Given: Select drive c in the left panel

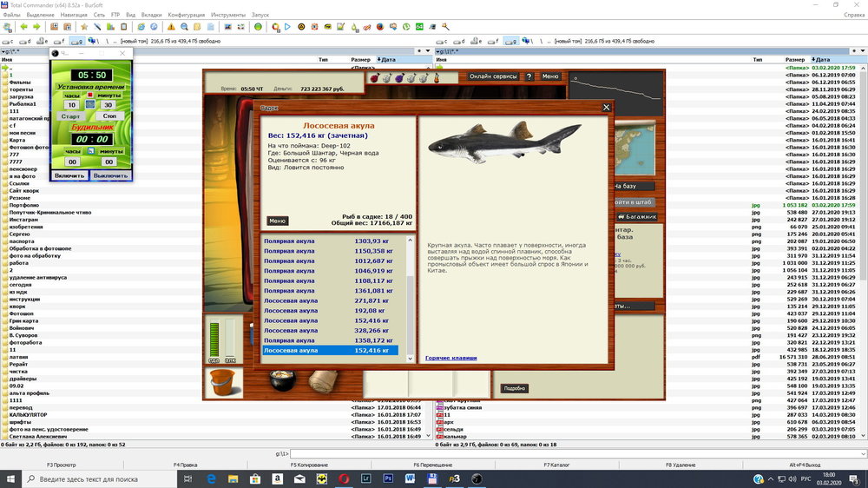Looking at the screenshot, I should (x=9, y=41).
